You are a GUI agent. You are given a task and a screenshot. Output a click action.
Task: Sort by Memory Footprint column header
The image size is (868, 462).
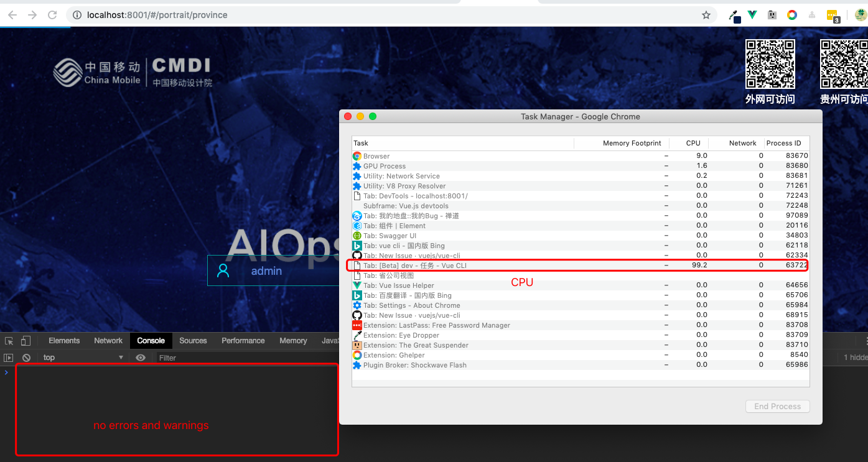(622, 143)
